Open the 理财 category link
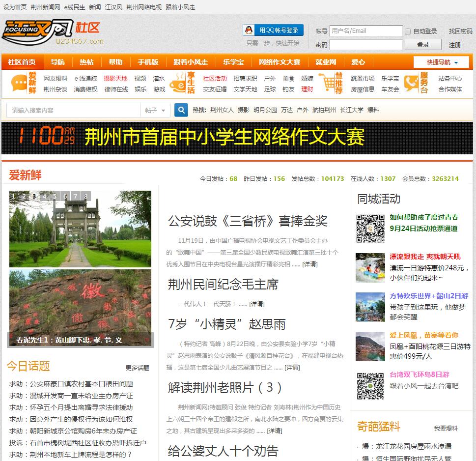This screenshot has height=461, width=476. (307, 89)
